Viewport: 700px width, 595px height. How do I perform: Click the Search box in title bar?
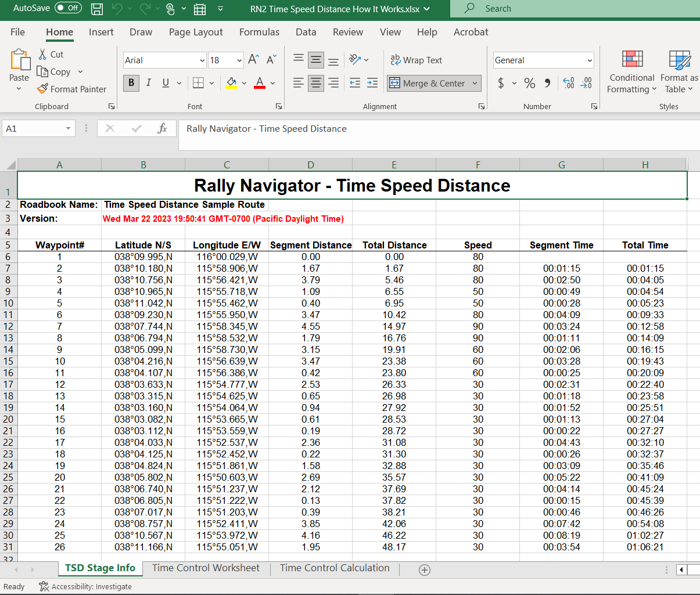(575, 9)
